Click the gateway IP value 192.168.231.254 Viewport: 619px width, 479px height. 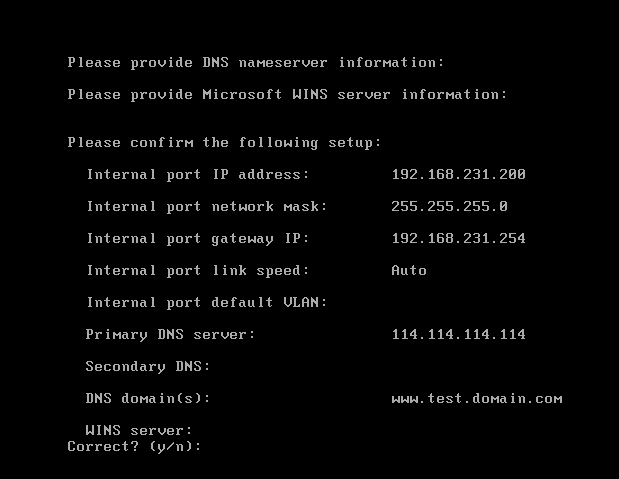(x=458, y=239)
